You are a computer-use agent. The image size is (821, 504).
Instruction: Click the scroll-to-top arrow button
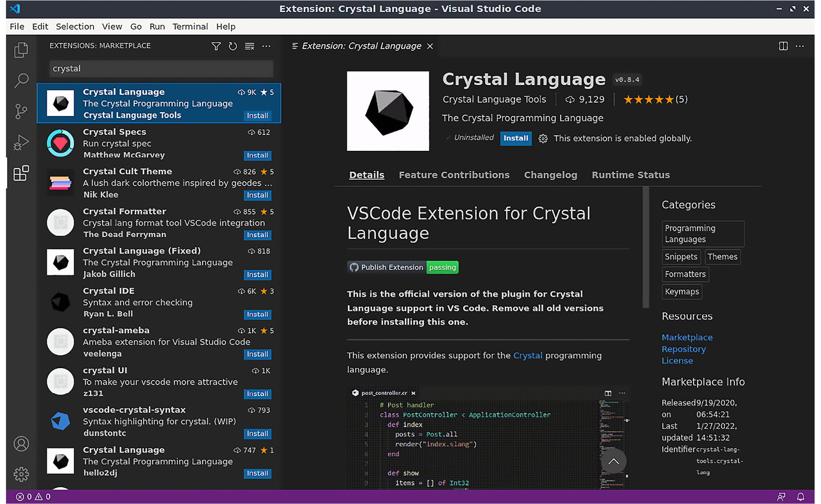pyautogui.click(x=614, y=461)
